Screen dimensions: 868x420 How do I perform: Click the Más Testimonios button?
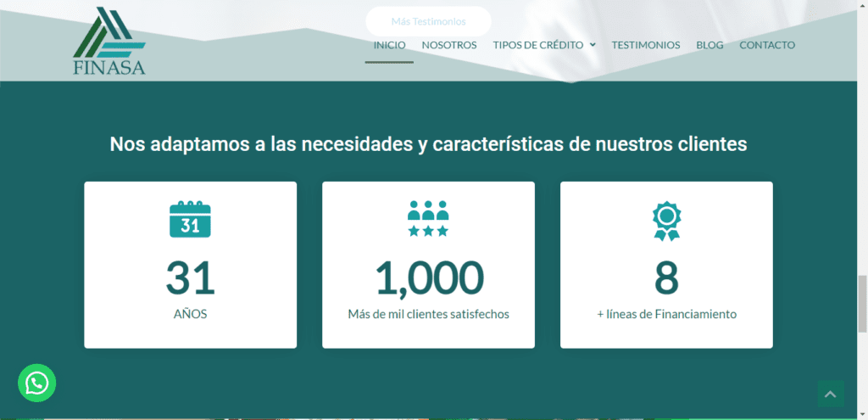(428, 21)
